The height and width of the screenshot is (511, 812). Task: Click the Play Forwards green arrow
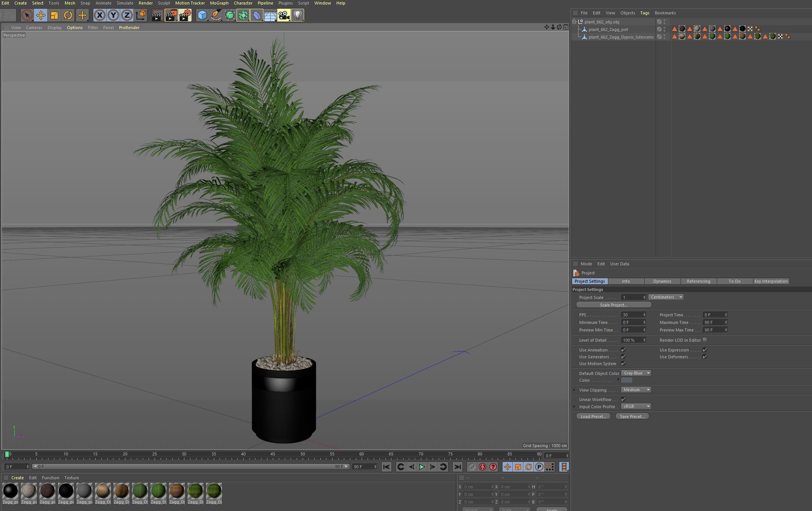tap(421, 467)
